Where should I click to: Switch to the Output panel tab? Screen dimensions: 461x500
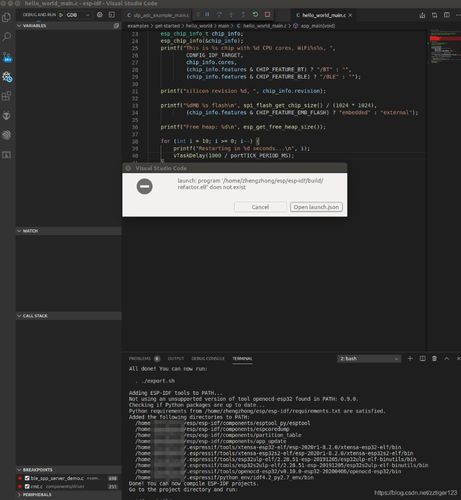[176, 359]
